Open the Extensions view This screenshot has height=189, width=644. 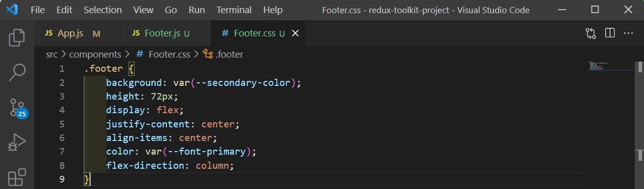[17, 177]
